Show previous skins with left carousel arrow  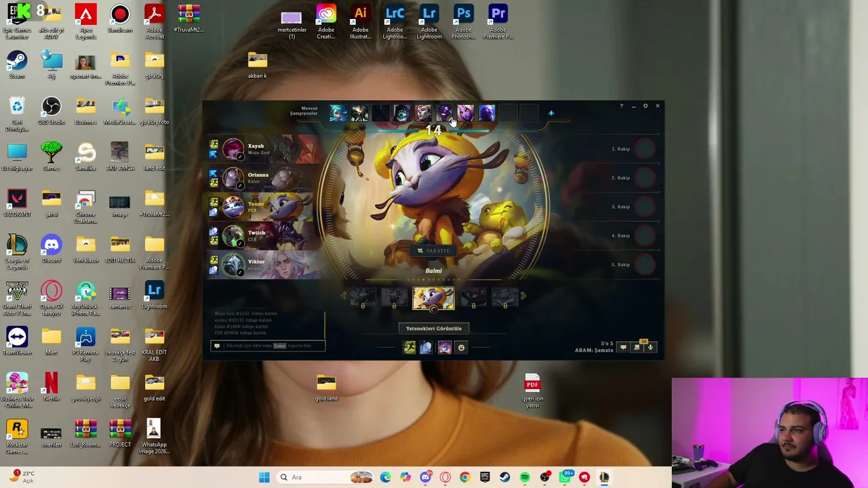(344, 296)
